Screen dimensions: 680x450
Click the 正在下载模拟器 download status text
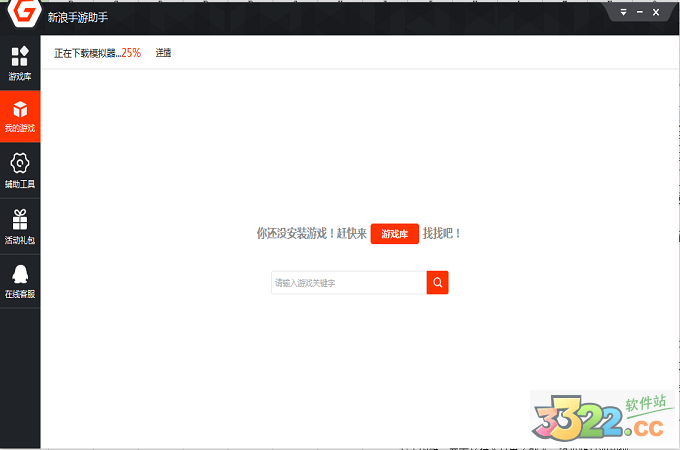coord(88,53)
